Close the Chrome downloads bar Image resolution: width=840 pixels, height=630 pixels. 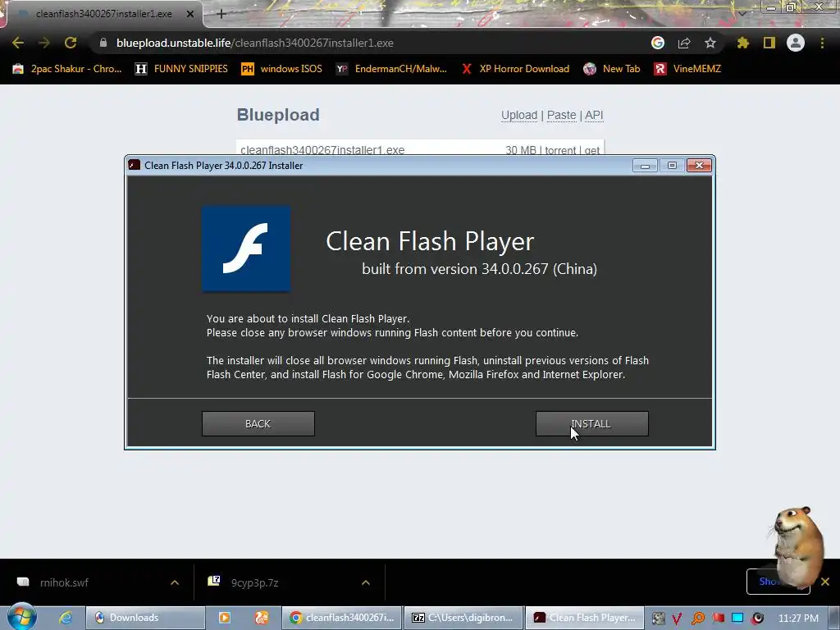pos(825,582)
